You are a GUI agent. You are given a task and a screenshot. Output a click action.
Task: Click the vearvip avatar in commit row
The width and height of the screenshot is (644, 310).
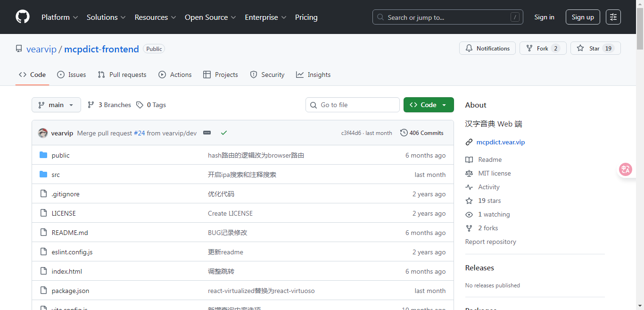[x=43, y=133]
